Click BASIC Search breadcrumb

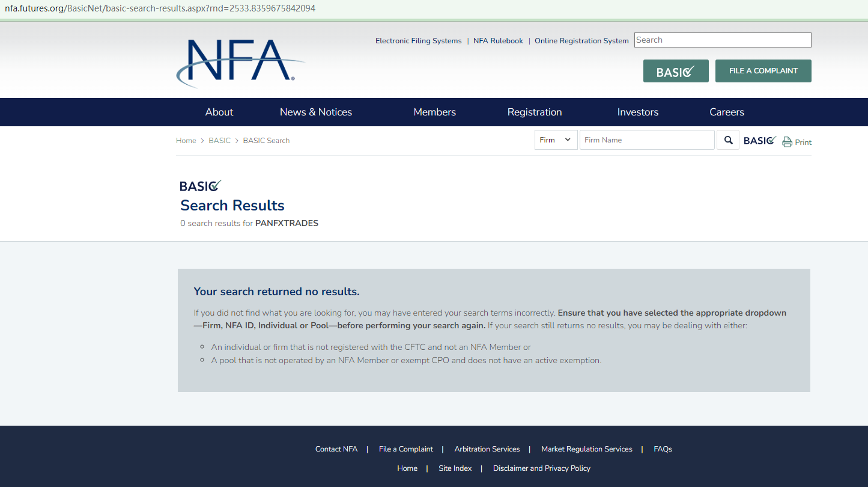[266, 141]
